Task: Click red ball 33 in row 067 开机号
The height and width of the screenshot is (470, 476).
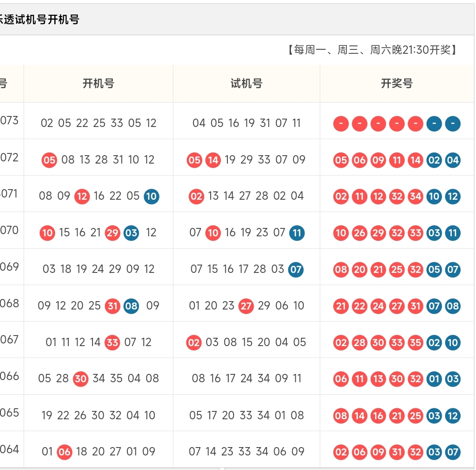Action: 112,343
